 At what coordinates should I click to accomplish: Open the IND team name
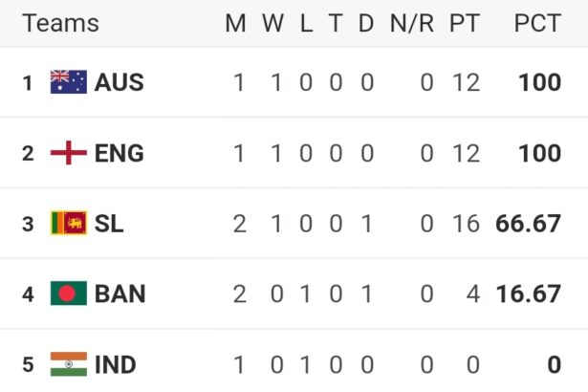[x=116, y=364]
